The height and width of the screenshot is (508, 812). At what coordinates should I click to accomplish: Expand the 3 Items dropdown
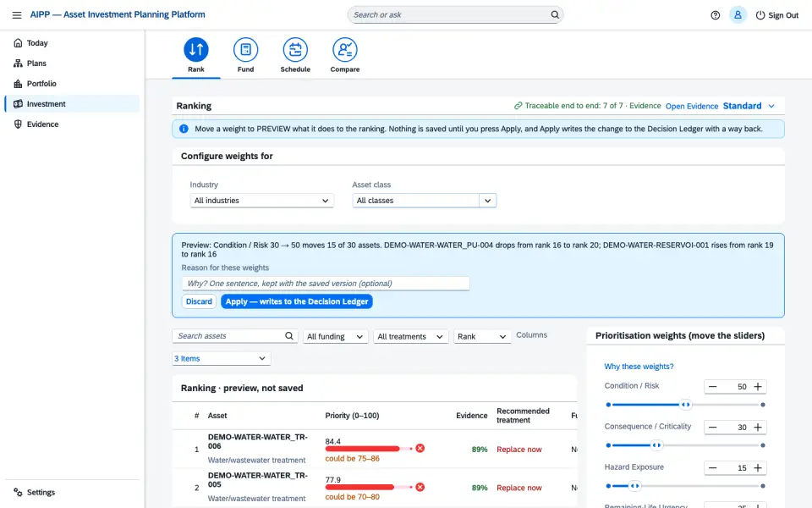(221, 358)
